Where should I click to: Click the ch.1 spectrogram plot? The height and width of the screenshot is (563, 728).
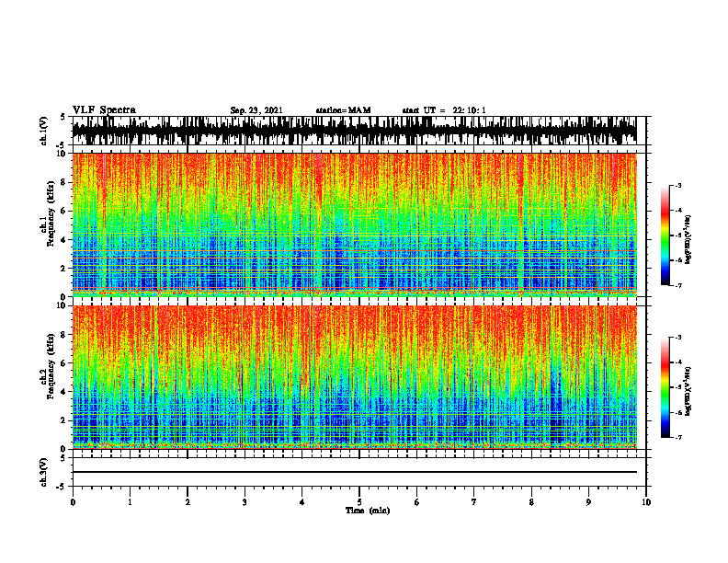[x=354, y=224]
